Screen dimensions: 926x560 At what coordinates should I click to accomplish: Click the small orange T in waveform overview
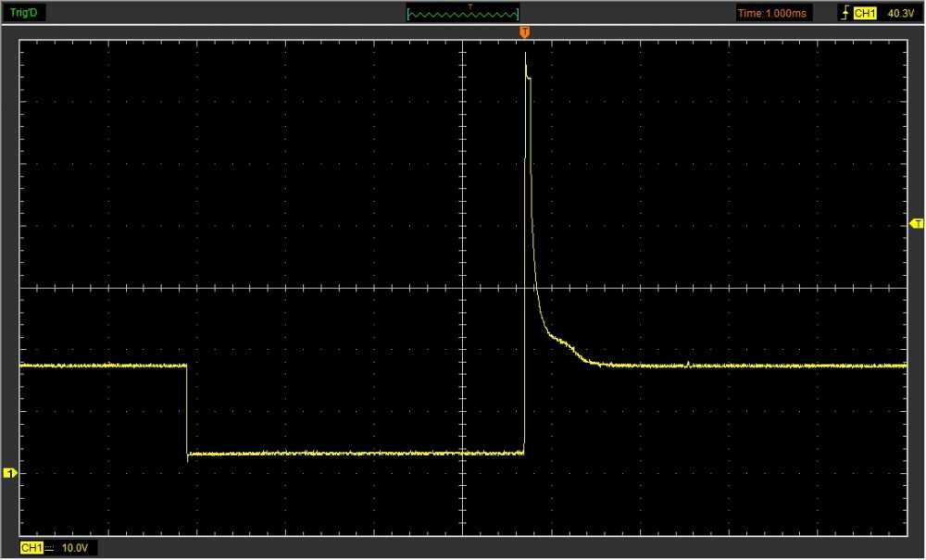click(470, 6)
